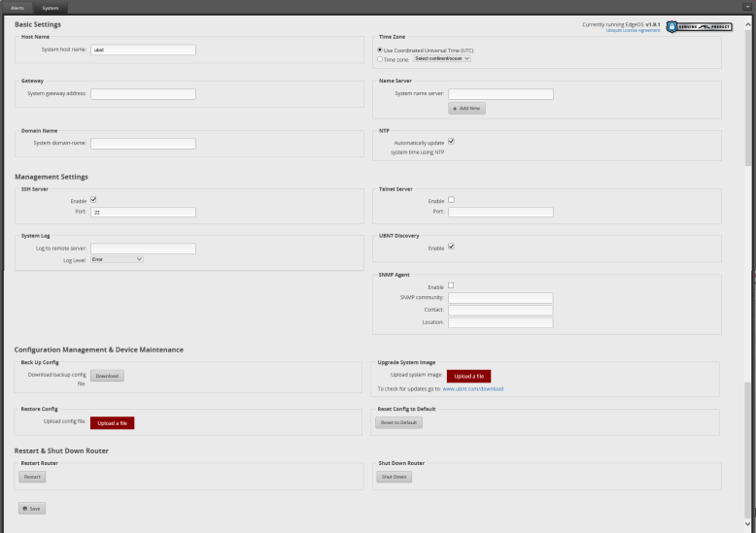
Task: Toggle automatic NTP time update
Action: click(451, 141)
